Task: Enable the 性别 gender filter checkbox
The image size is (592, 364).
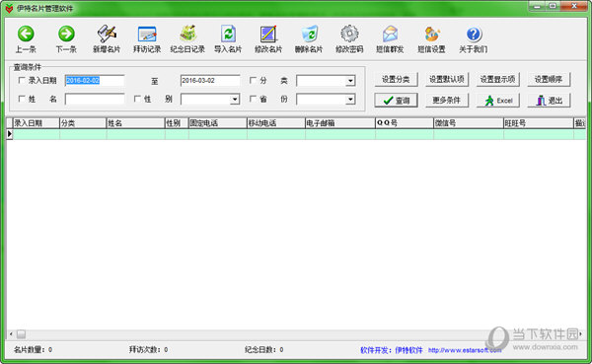Action: (137, 99)
